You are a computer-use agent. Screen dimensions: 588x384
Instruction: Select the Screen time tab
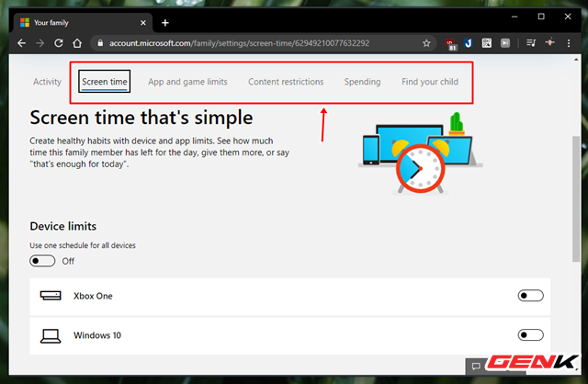click(x=105, y=82)
